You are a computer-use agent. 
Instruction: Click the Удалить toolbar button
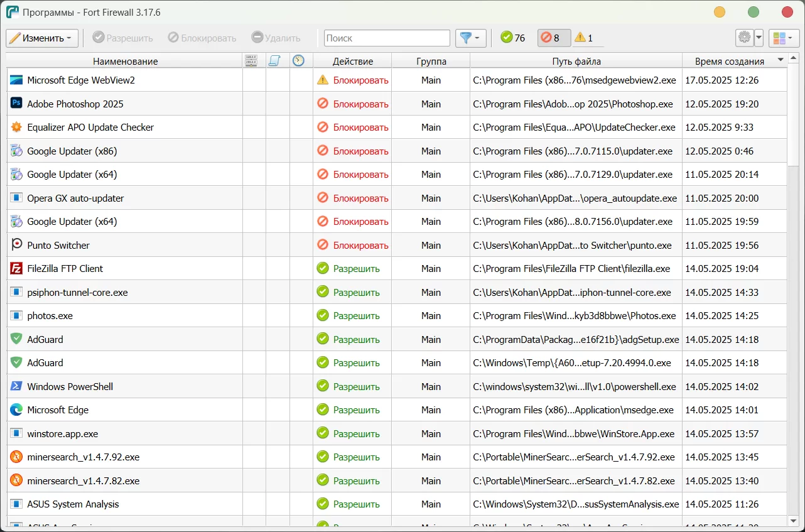(276, 38)
